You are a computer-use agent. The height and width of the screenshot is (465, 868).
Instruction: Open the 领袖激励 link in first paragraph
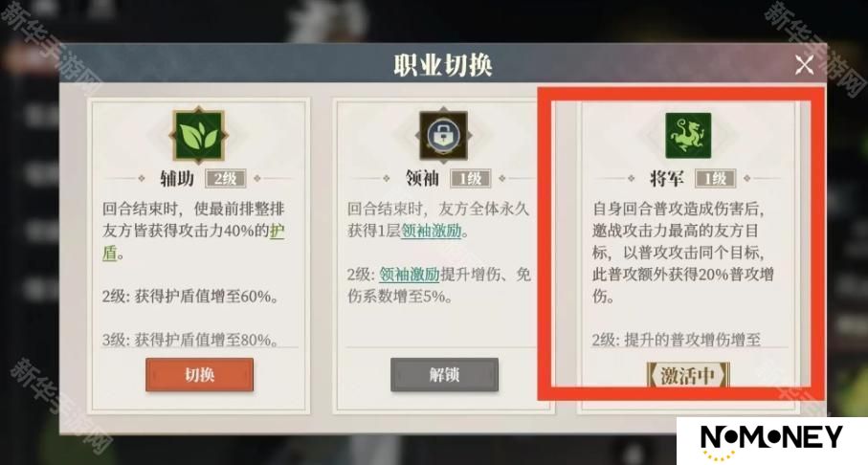(x=432, y=231)
